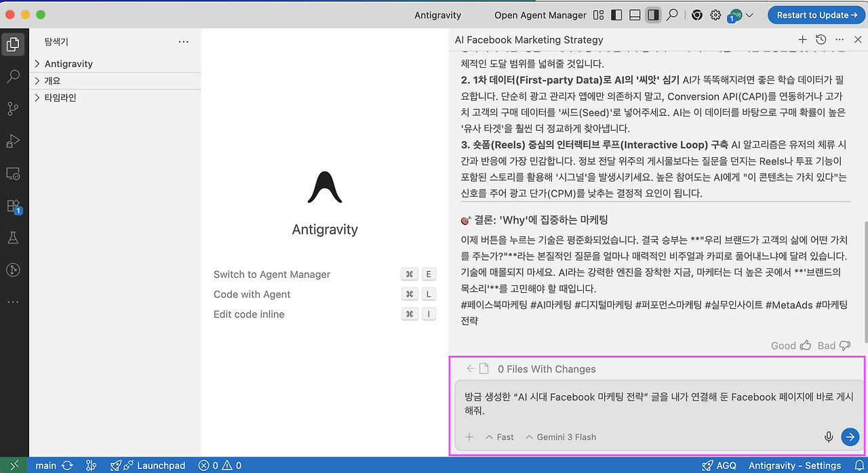The image size is (868, 473).
Task: Toggle the primary side bar
Action: tap(616, 15)
